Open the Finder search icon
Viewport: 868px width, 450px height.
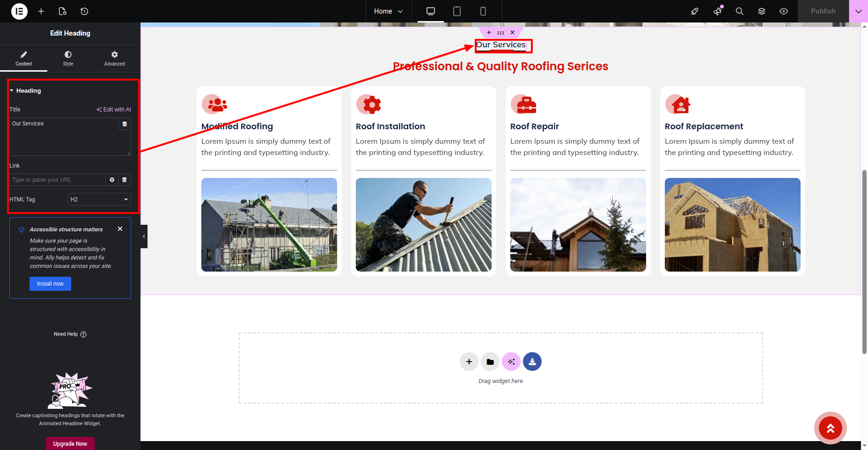click(740, 11)
